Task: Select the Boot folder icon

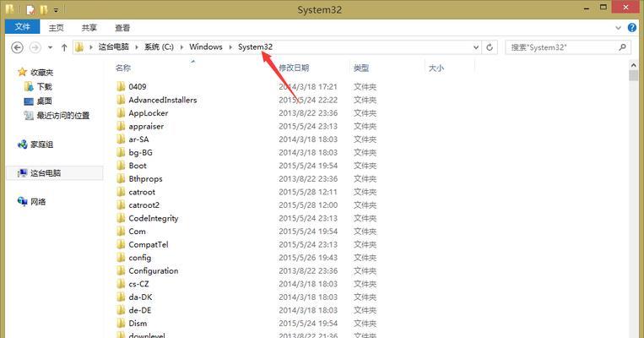Action: click(121, 166)
